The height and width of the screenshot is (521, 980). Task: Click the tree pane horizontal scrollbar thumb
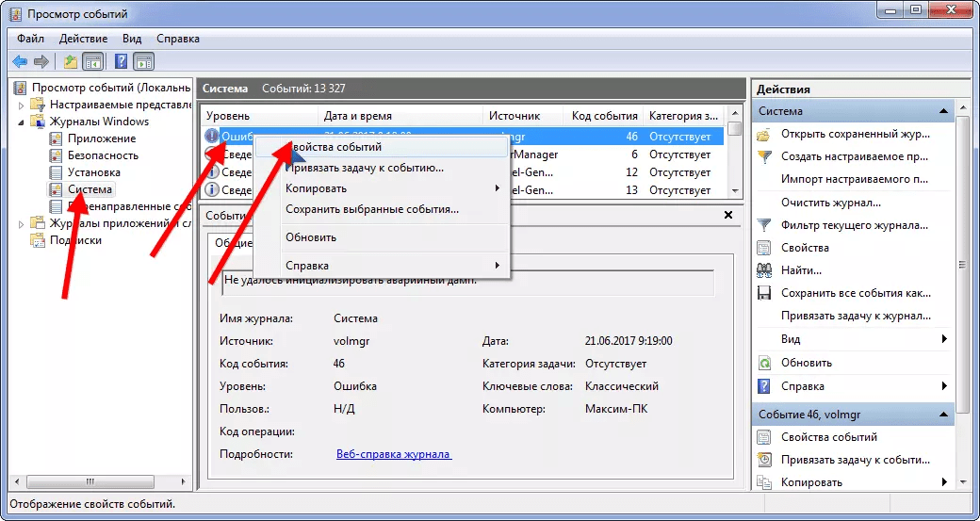click(90, 481)
